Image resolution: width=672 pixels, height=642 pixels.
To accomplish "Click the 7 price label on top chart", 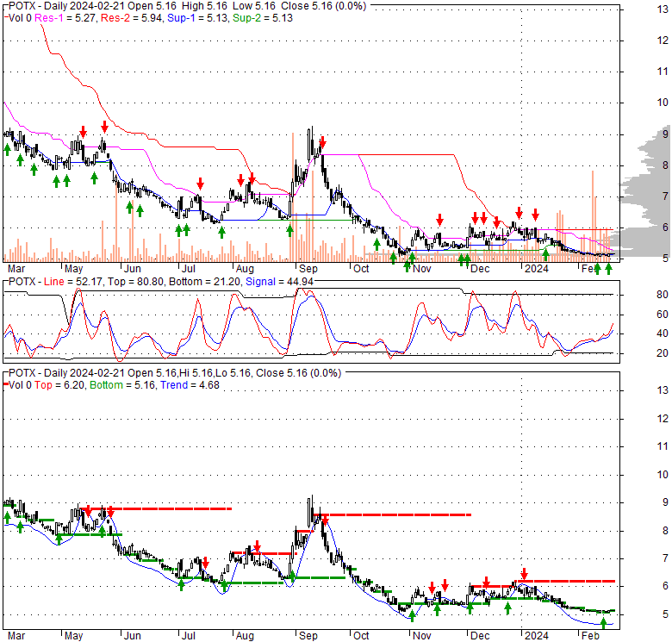I will tap(665, 196).
